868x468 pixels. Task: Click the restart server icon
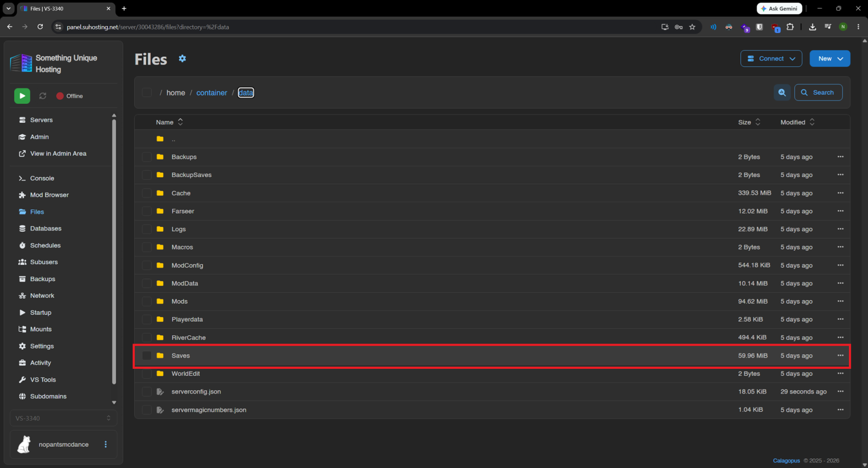(43, 96)
